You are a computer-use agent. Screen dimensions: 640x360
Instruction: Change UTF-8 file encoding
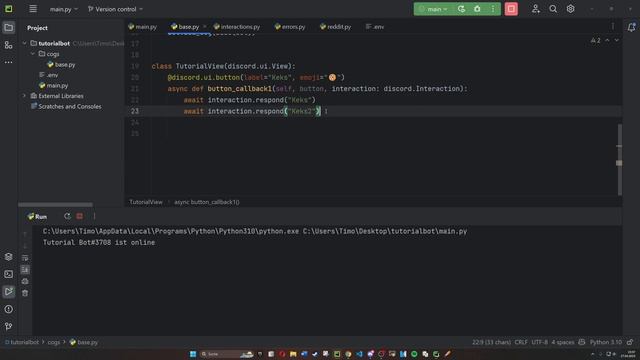pos(540,342)
